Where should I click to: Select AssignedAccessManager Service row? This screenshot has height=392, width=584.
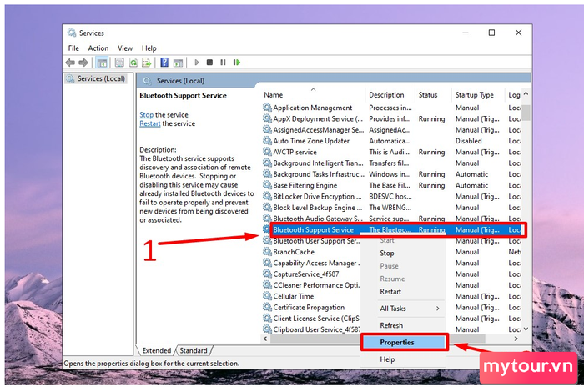click(391, 130)
